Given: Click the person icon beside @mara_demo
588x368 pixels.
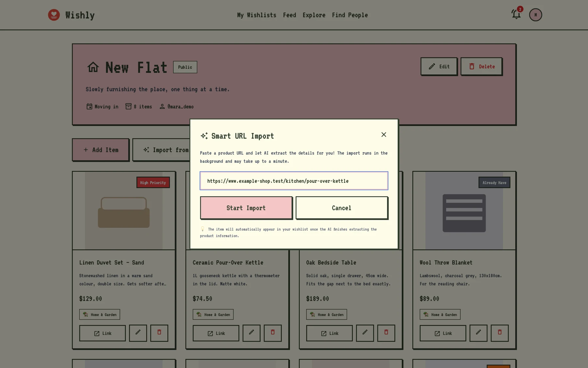Looking at the screenshot, I should tap(162, 107).
